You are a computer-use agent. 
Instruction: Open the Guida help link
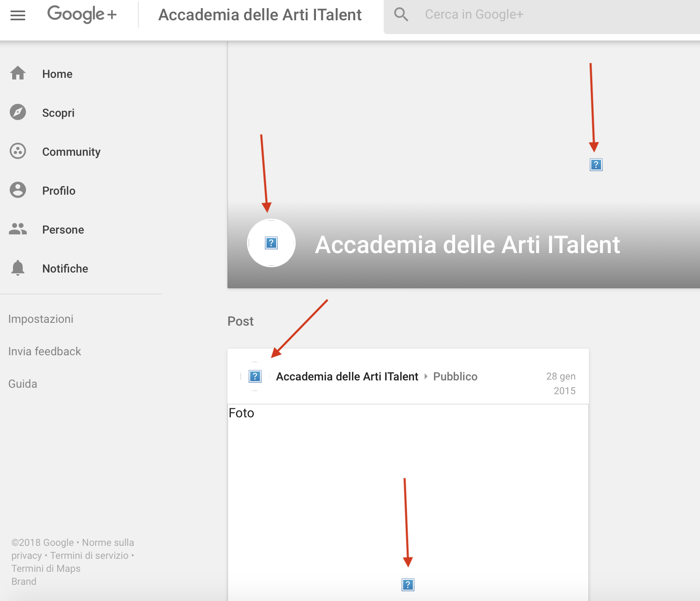pos(23,384)
